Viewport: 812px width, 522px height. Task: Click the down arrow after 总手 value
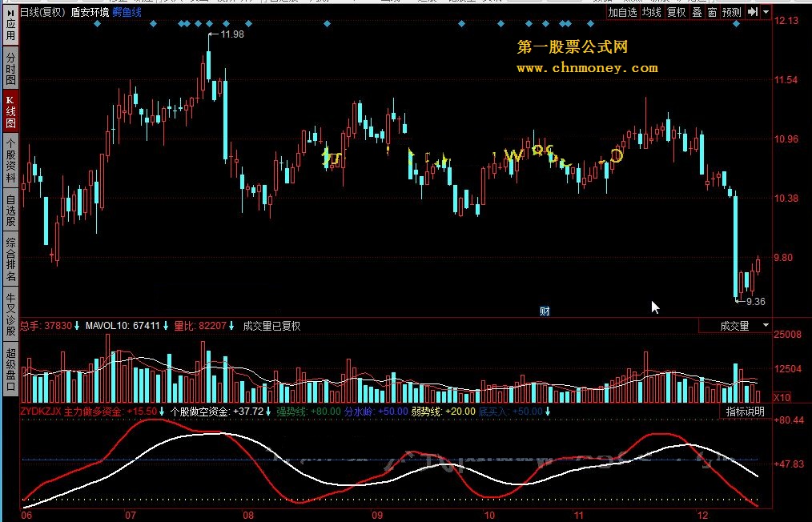click(77, 326)
